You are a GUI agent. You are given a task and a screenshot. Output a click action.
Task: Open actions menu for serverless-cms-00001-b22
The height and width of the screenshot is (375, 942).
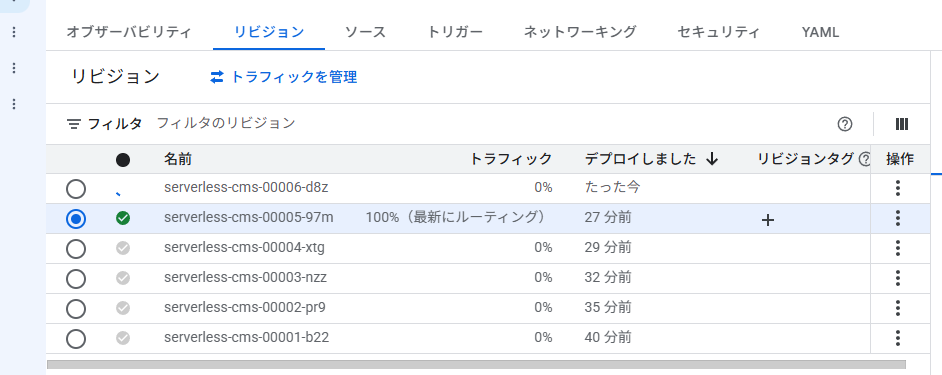898,338
